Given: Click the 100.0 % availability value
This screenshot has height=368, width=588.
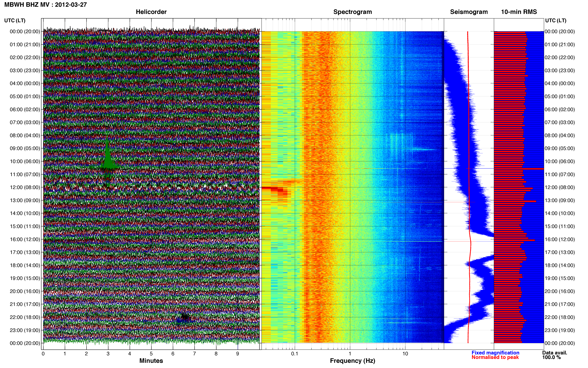Looking at the screenshot, I should pos(551,357).
